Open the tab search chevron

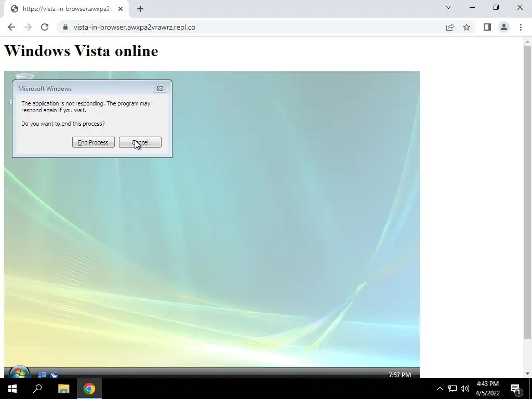[x=448, y=7]
